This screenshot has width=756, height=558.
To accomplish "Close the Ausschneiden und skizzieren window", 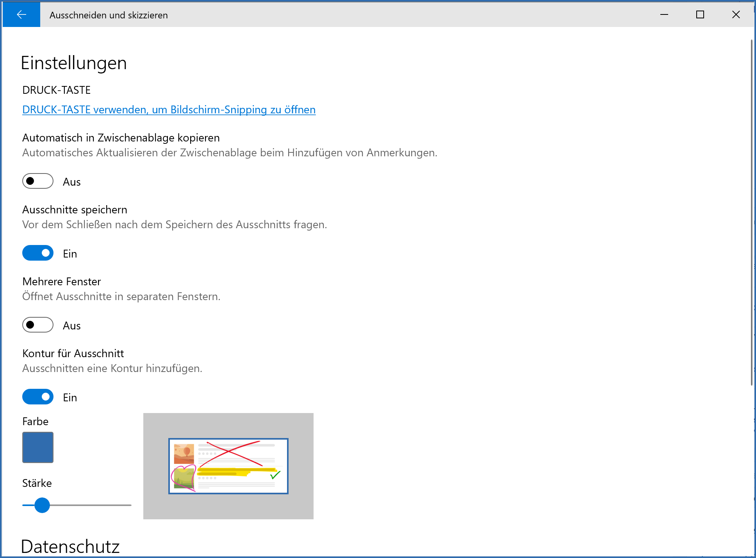I will coord(736,15).
